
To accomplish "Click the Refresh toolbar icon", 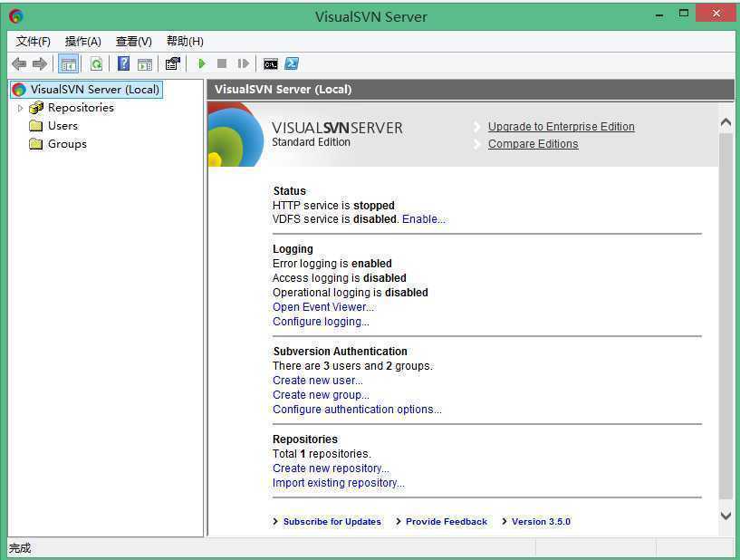I will [96, 63].
